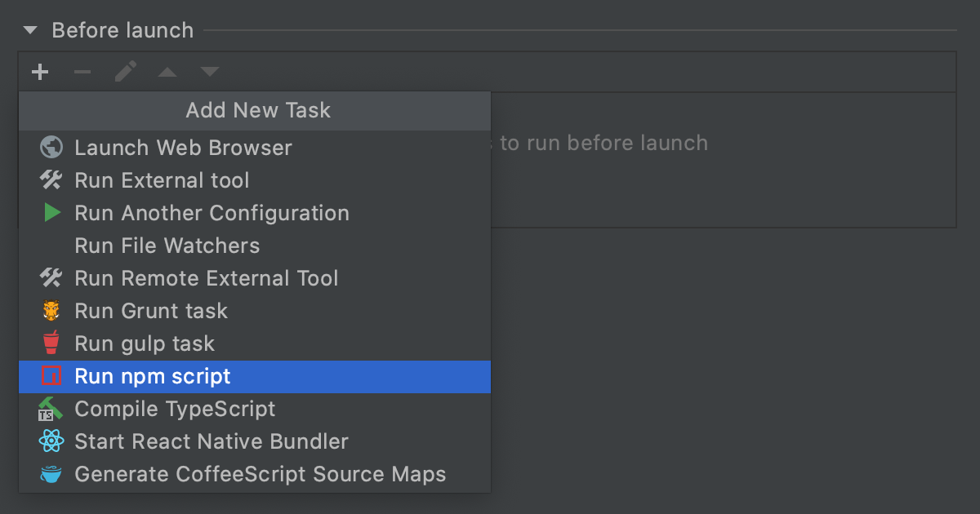Choose Run File Watchers task

167,246
